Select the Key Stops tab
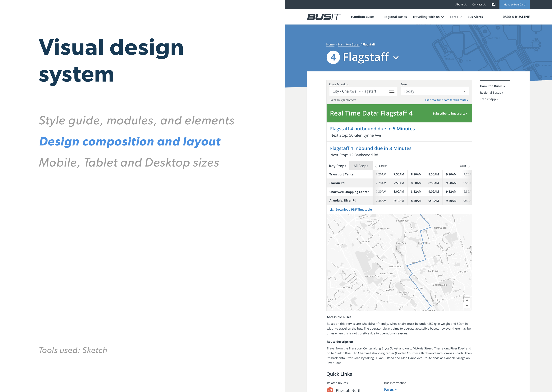The image size is (552, 392). [337, 166]
